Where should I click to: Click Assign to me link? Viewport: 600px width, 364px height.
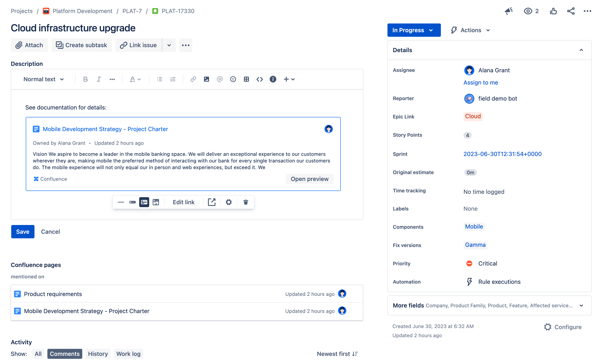tap(481, 82)
